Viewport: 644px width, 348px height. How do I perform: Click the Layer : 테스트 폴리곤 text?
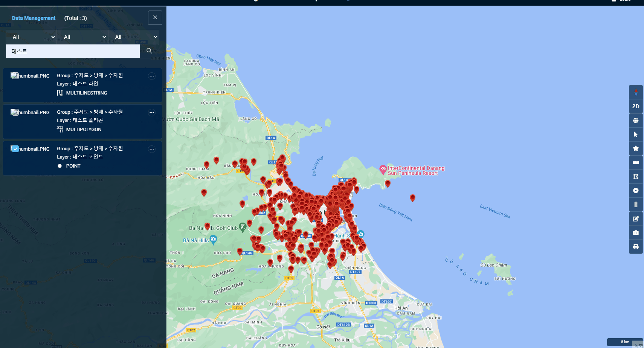tap(80, 120)
